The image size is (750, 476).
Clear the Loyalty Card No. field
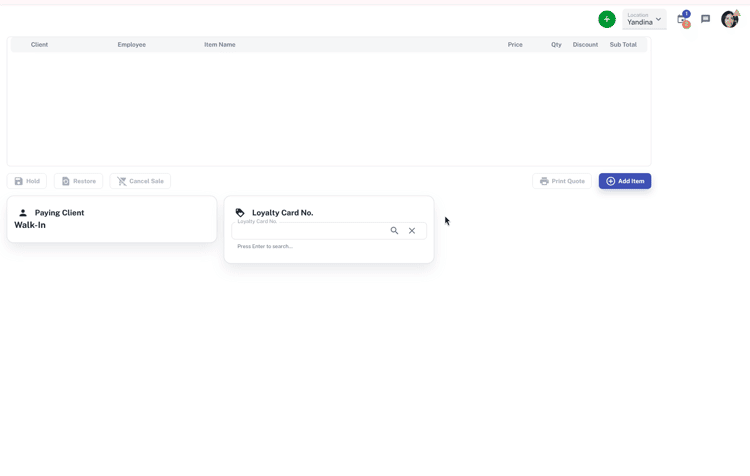click(x=412, y=231)
